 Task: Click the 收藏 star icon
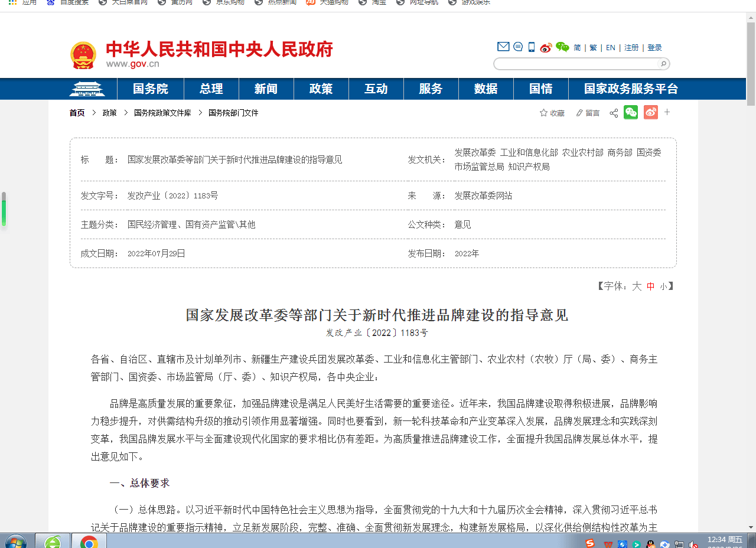tap(543, 113)
